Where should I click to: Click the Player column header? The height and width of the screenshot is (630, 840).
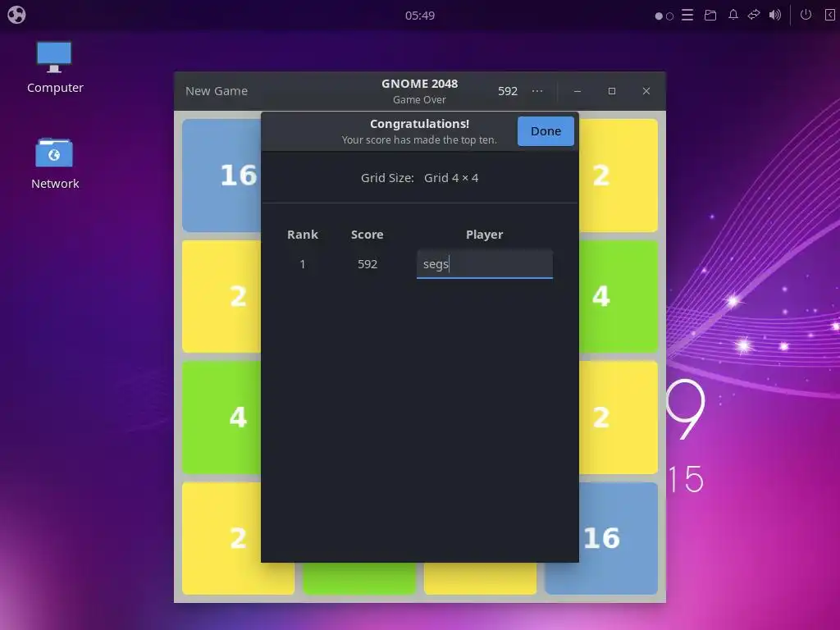[484, 235]
